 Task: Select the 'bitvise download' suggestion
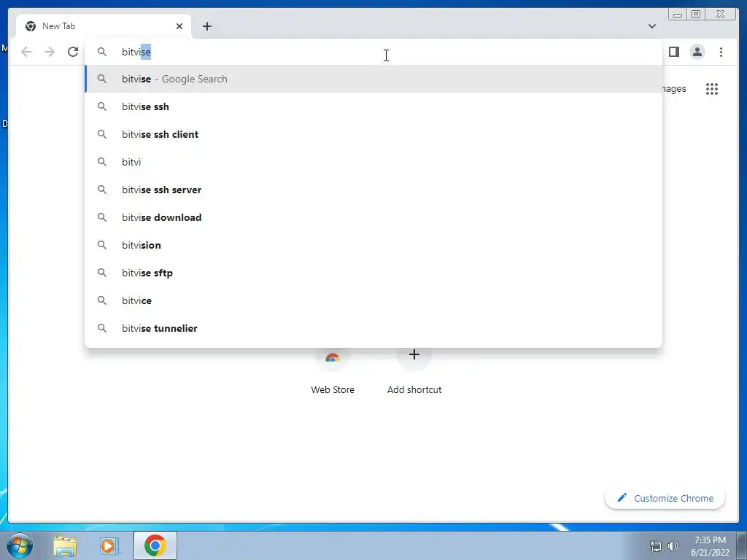point(373,217)
